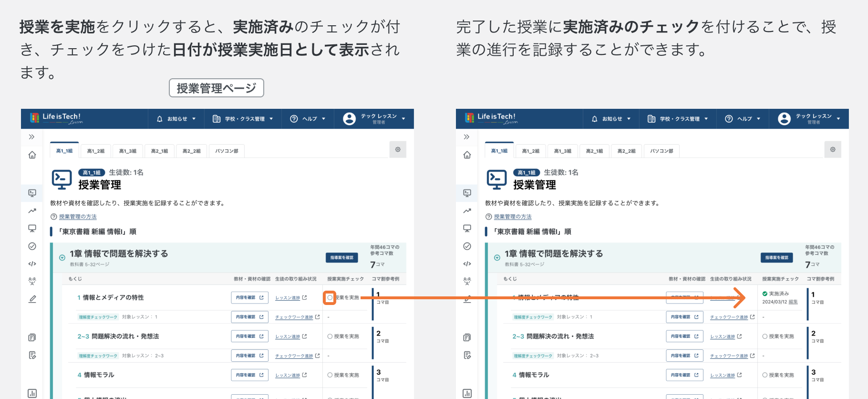This screenshot has width=868, height=399.
Task: Open the home icon in right screenshot sidebar
Action: [467, 155]
